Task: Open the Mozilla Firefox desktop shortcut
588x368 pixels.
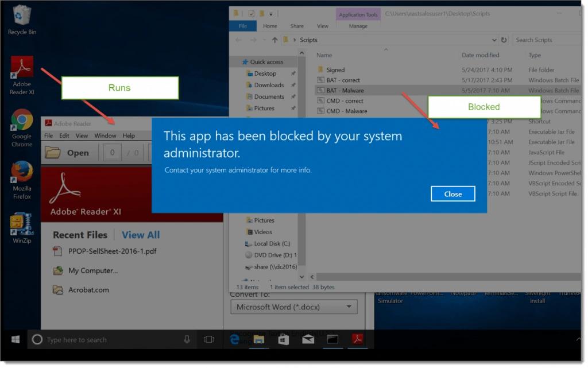Action: [22, 180]
